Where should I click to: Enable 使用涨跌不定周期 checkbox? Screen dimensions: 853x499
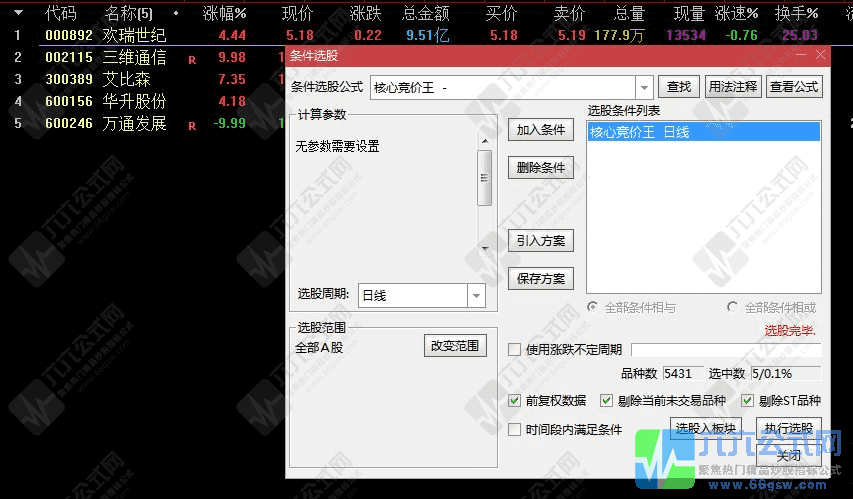(515, 350)
